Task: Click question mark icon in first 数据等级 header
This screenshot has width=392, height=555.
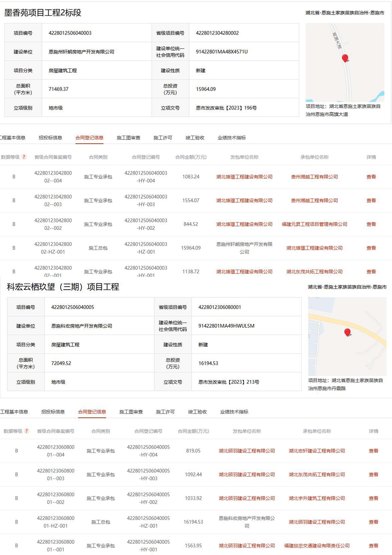Action: click(24, 157)
